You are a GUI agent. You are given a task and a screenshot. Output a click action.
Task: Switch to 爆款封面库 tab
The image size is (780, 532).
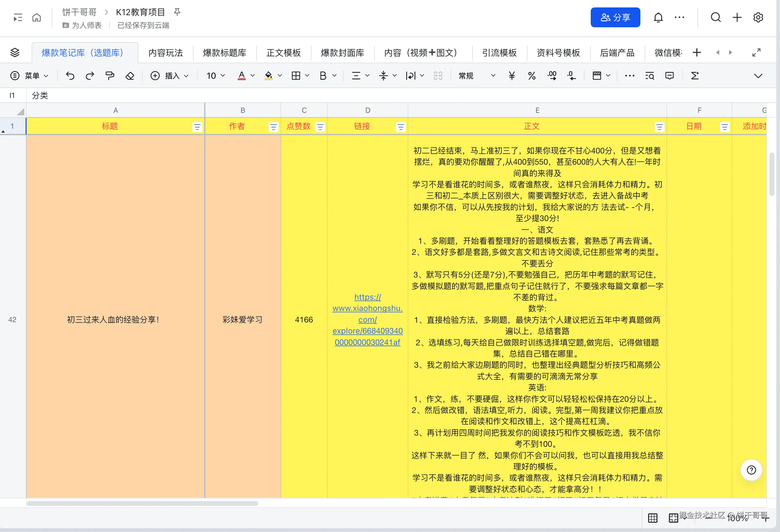click(x=342, y=53)
